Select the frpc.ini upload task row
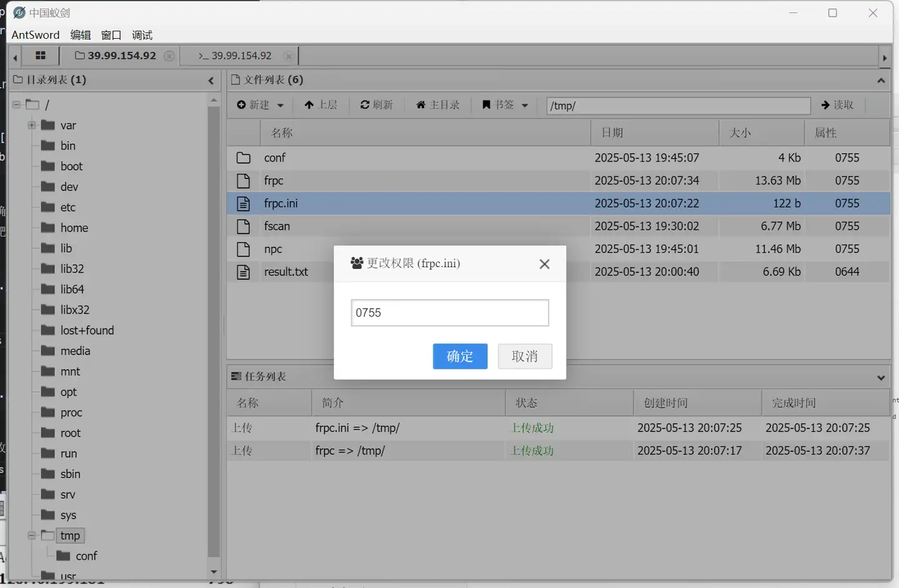Screen dimensions: 899x588 tap(559, 428)
